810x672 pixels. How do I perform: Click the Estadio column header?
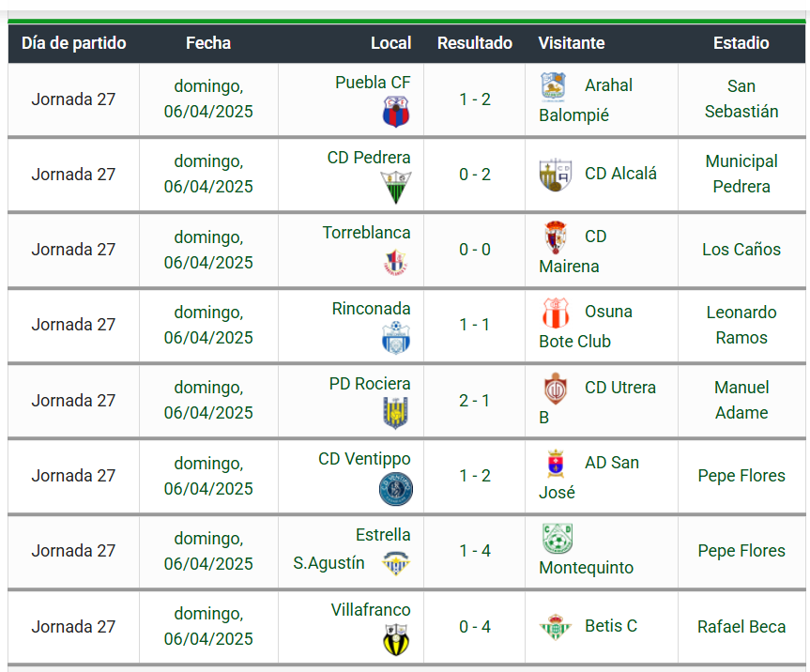pos(741,43)
